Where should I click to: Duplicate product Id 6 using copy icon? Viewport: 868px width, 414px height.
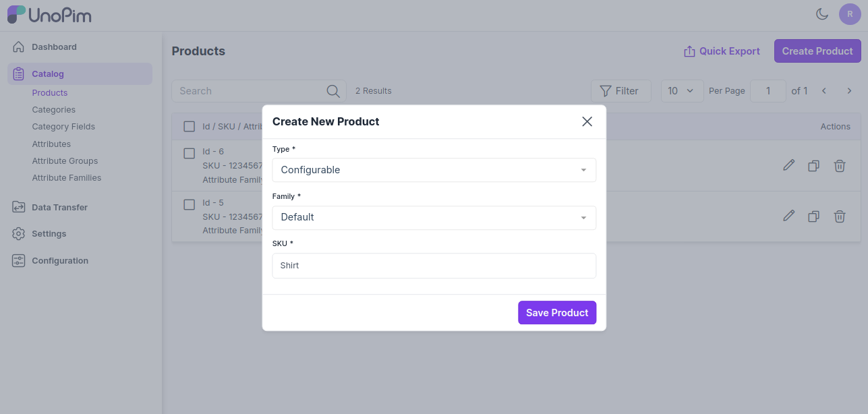(x=813, y=165)
